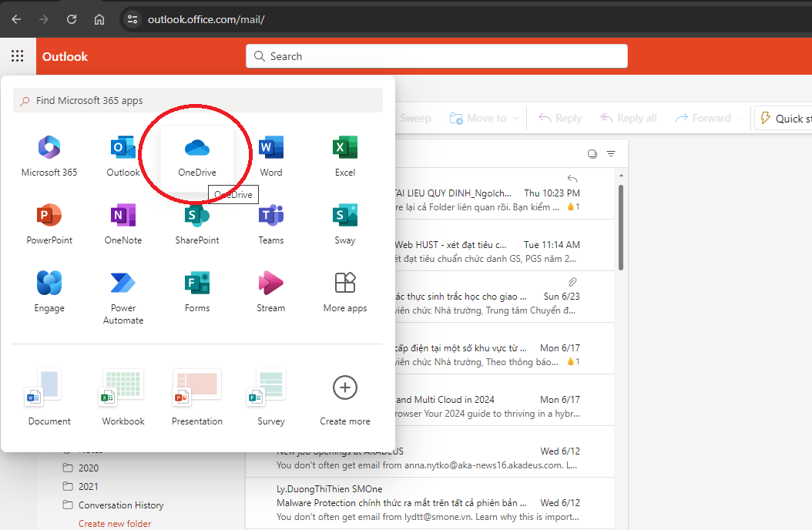The height and width of the screenshot is (530, 812).
Task: Toggle the select-all messages icon
Action: tap(592, 153)
